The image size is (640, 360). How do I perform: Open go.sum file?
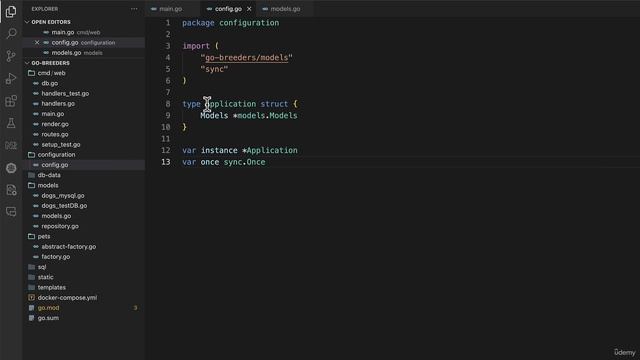(48, 318)
